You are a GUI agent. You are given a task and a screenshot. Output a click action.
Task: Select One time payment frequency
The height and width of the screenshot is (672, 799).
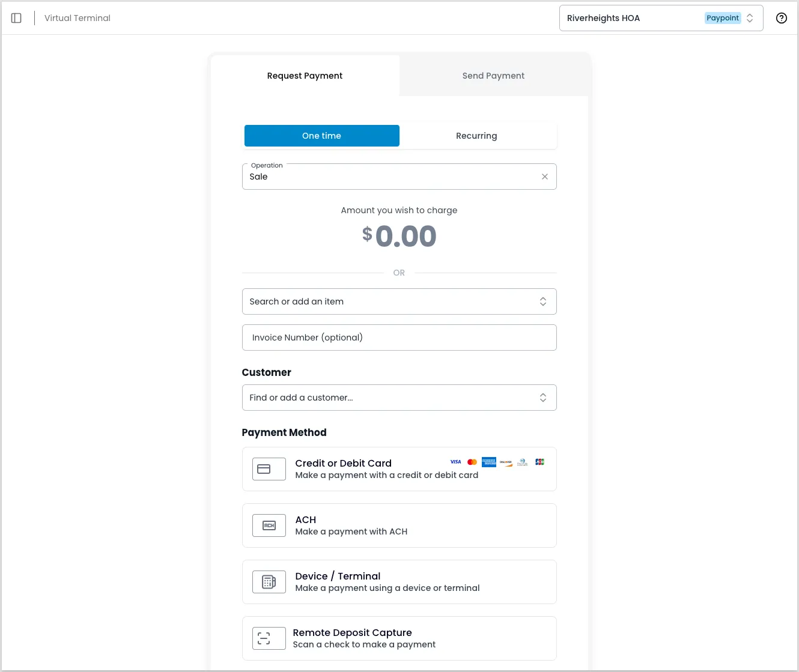pyautogui.click(x=322, y=136)
